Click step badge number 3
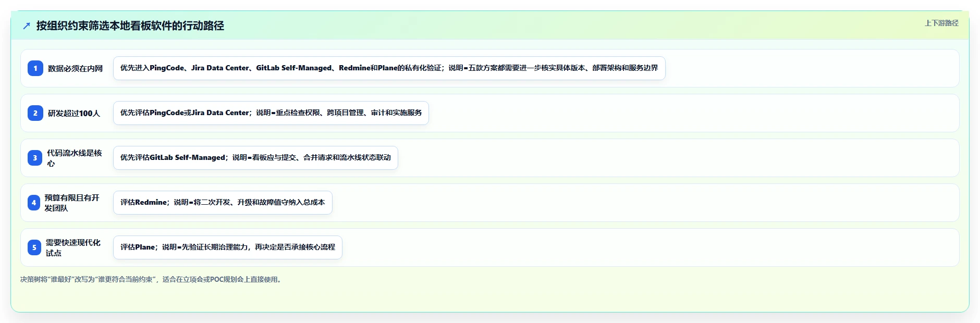The image size is (980, 323). [35, 158]
